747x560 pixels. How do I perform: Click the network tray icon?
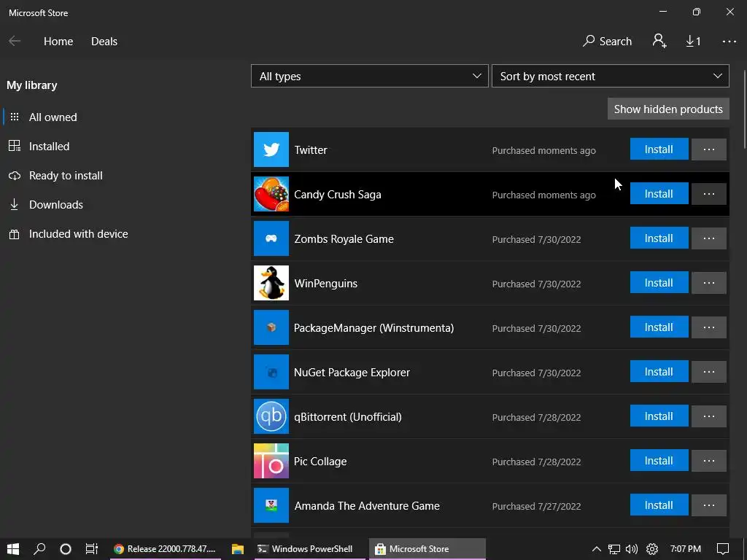[x=614, y=549]
